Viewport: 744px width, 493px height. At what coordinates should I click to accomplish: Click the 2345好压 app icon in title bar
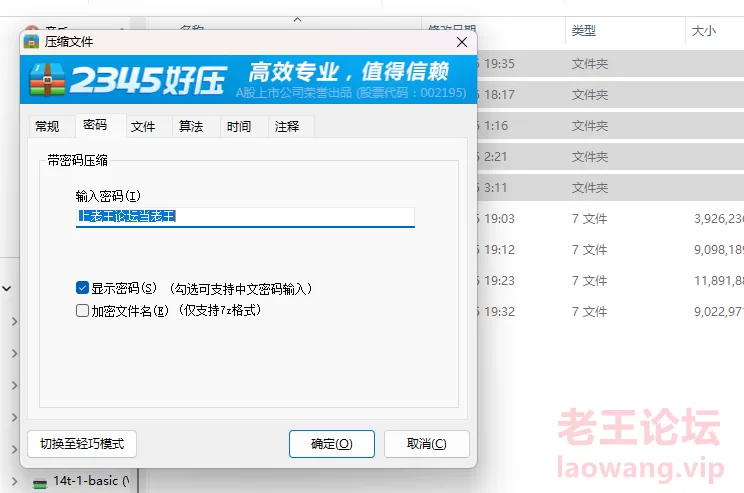(31, 42)
